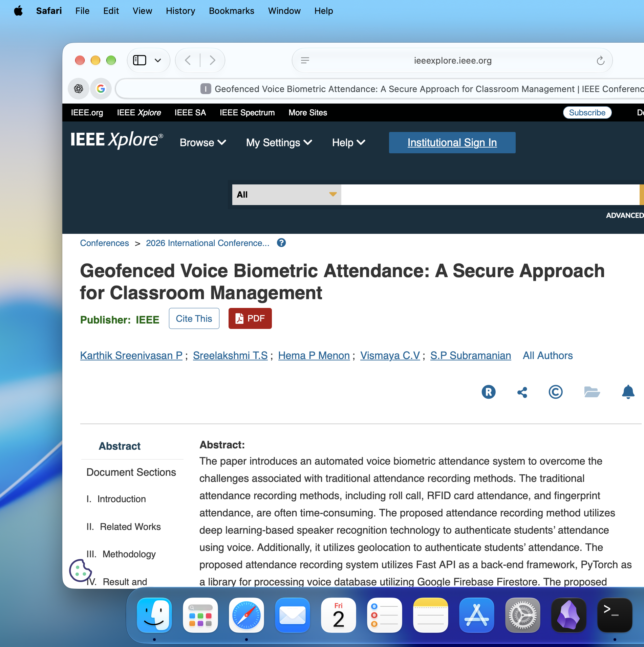644x647 pixels.
Task: Open App Store from the Dock
Action: 476,615
